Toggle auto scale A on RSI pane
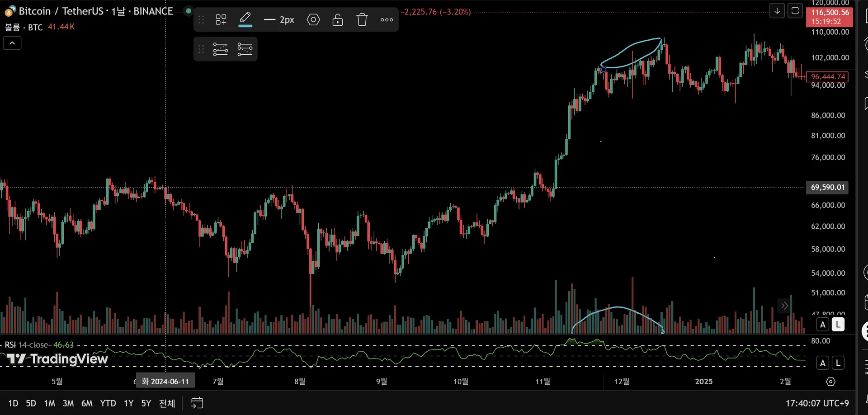 pos(823,363)
